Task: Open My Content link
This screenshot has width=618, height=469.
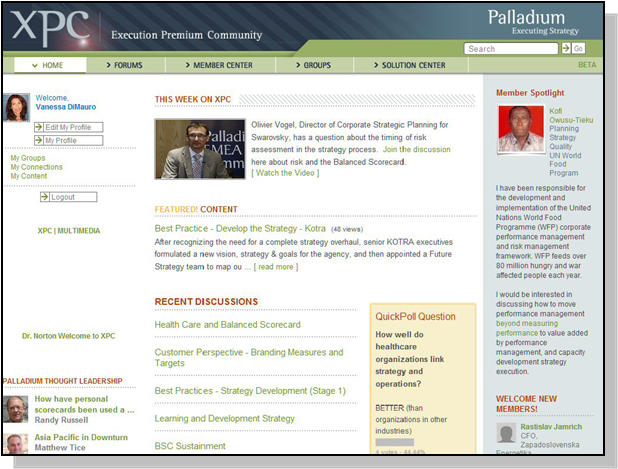Action: tap(29, 176)
